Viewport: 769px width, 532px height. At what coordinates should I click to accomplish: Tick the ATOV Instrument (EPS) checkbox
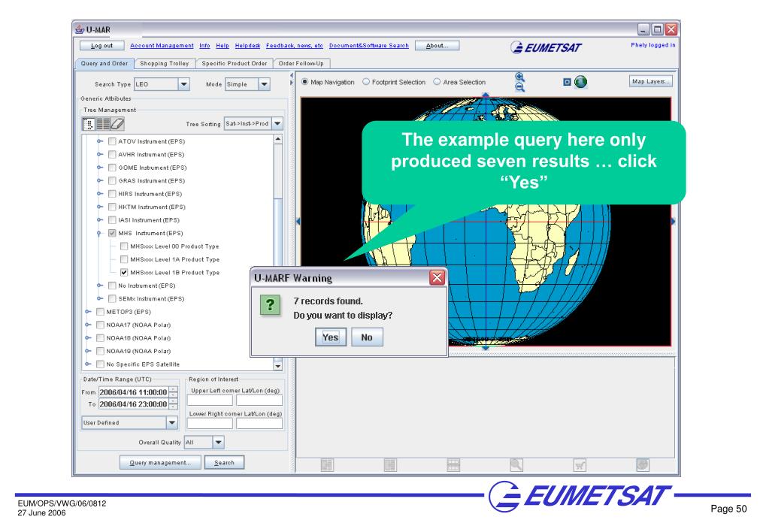point(112,141)
